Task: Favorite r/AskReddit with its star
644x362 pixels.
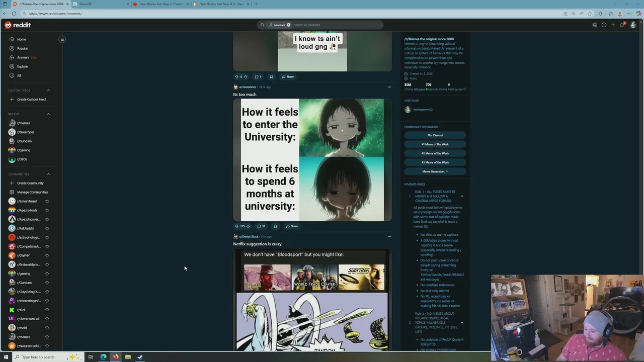Action: point(47,228)
